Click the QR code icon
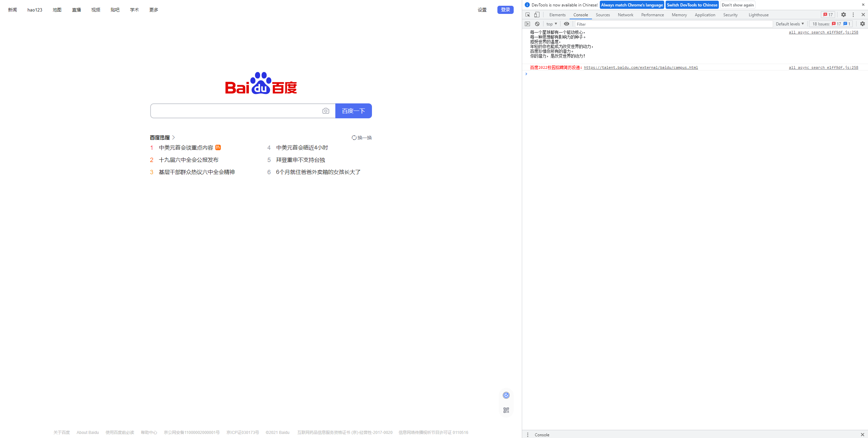The image size is (868, 438). tap(506, 410)
